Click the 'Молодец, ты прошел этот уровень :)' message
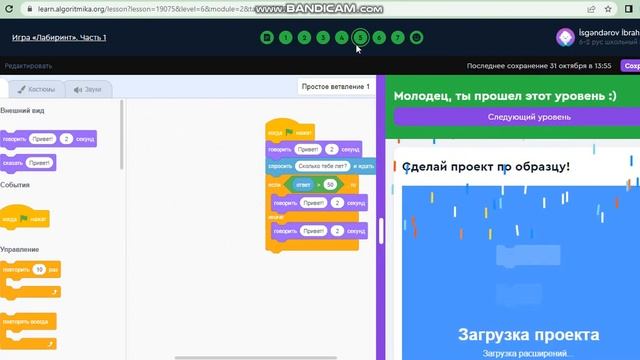Viewport: 640px width, 360px height. [x=505, y=96]
